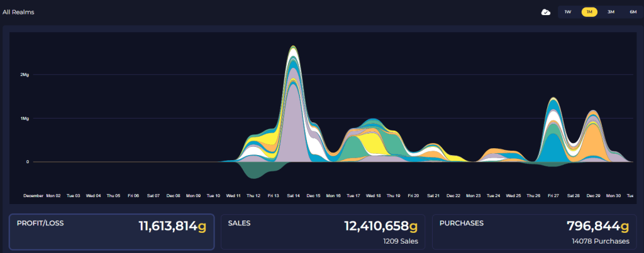Select the 1M time range
644x253 pixels.
point(589,12)
